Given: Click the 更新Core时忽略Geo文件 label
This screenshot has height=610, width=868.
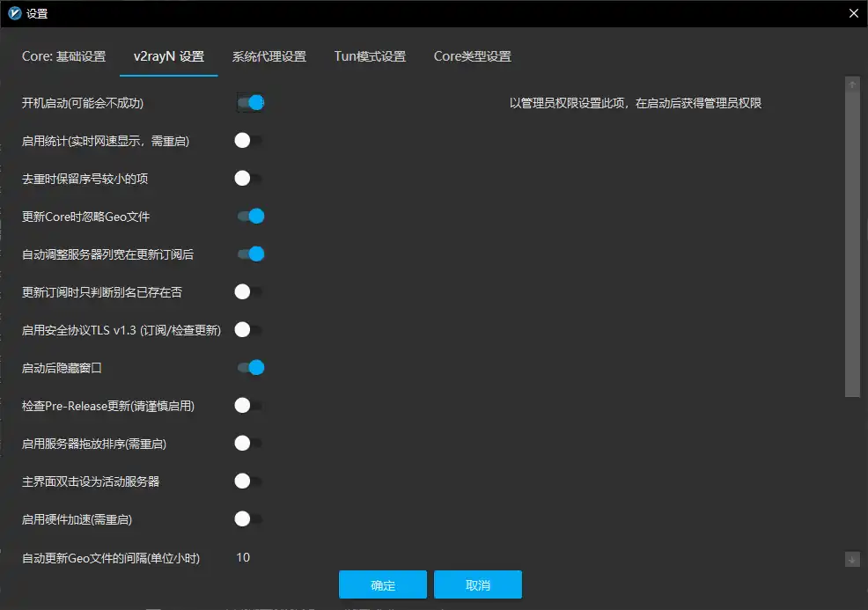Looking at the screenshot, I should click(85, 217).
